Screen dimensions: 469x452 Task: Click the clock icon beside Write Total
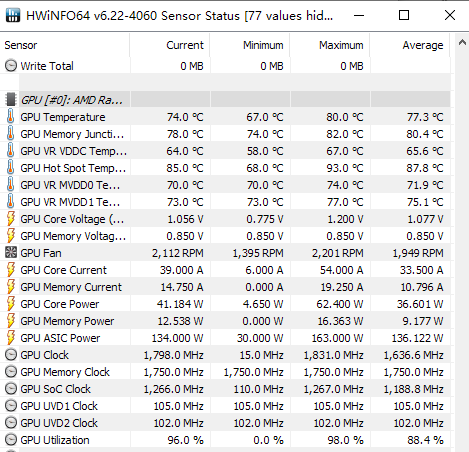[x=11, y=66]
